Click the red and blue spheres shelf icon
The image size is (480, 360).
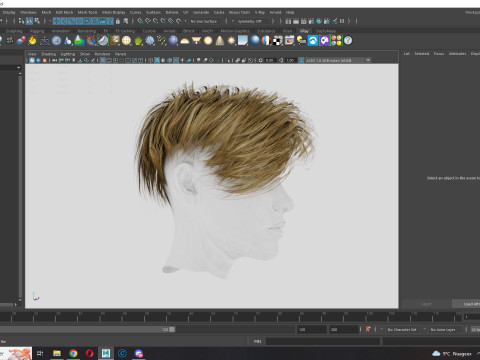[21, 41]
